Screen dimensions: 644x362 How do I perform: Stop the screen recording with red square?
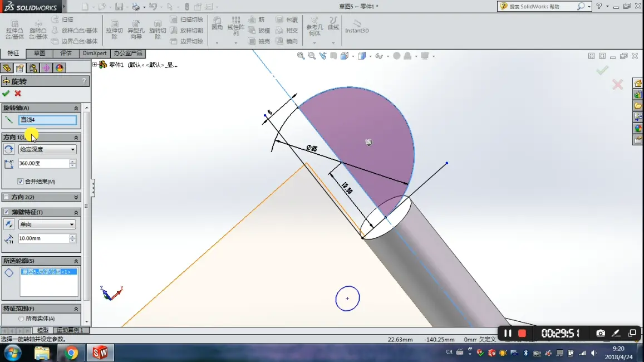(522, 333)
